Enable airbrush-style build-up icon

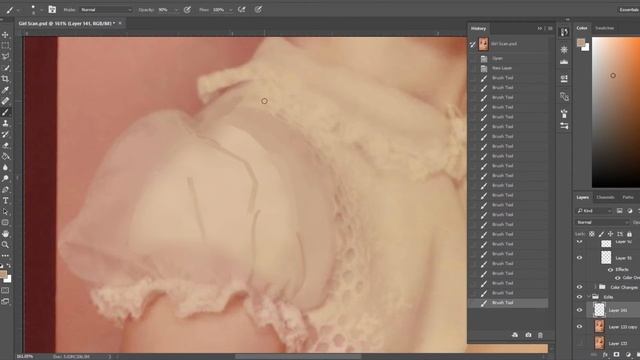242,9
